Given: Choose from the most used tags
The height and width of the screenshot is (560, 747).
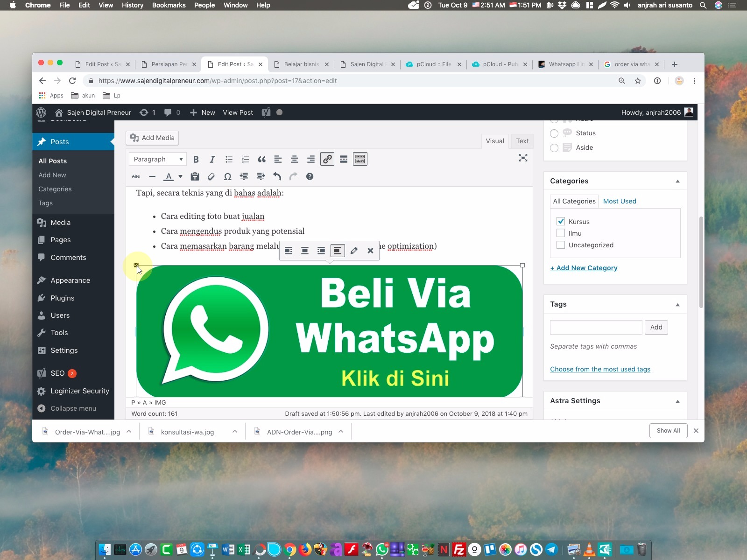Looking at the screenshot, I should (x=600, y=369).
